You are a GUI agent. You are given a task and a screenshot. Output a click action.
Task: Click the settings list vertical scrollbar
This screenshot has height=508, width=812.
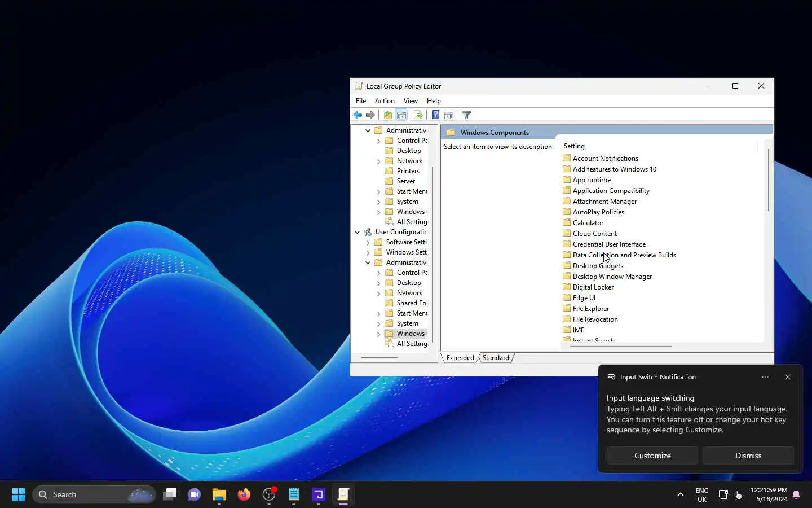(x=768, y=181)
